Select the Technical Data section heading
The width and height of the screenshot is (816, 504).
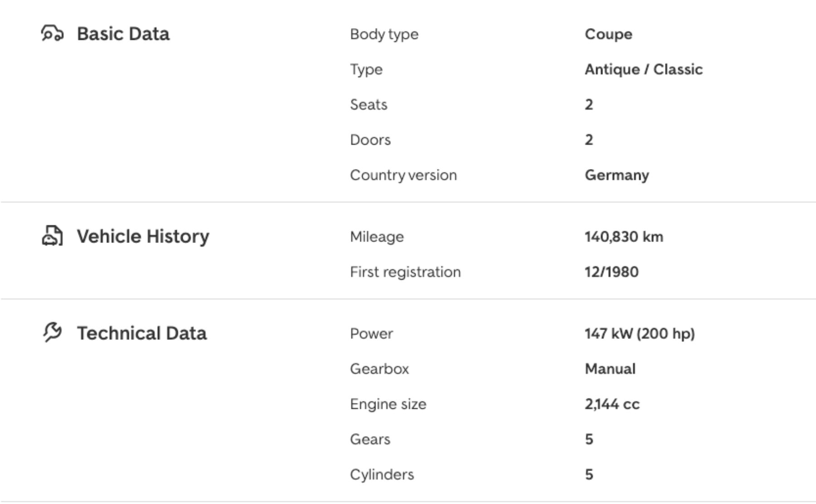[x=141, y=333]
